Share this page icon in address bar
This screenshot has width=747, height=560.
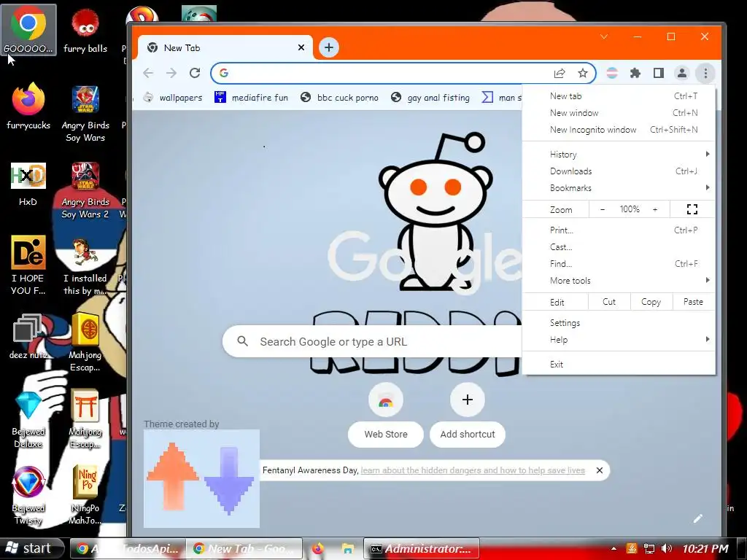[560, 74]
